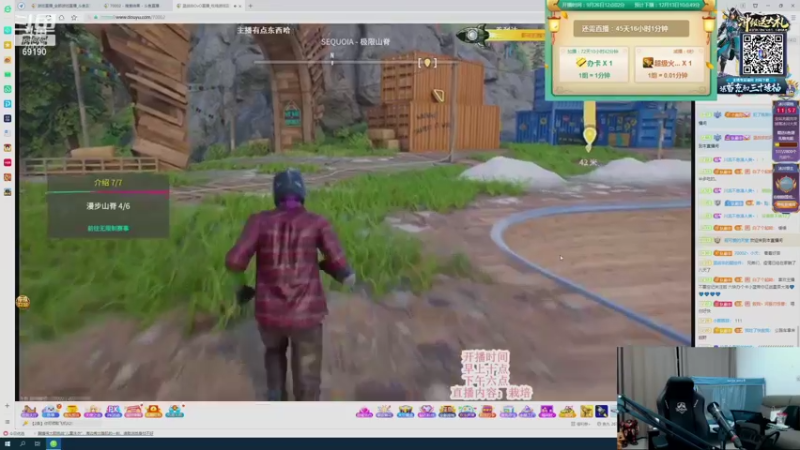800x450 pixels.
Task: Click the compass objective marker on the HUD
Action: tap(428, 63)
